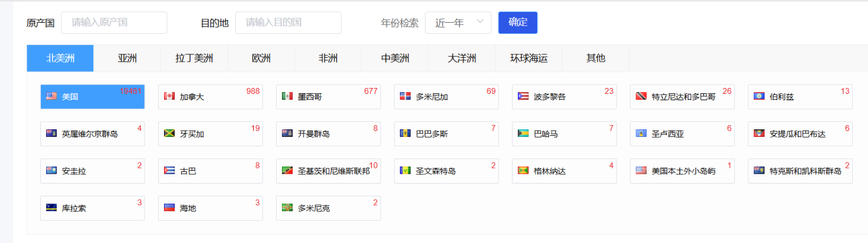Choose the 特立尼达和多巴哥 country card
Image resolution: width=868 pixels, height=243 pixels.
point(682,97)
